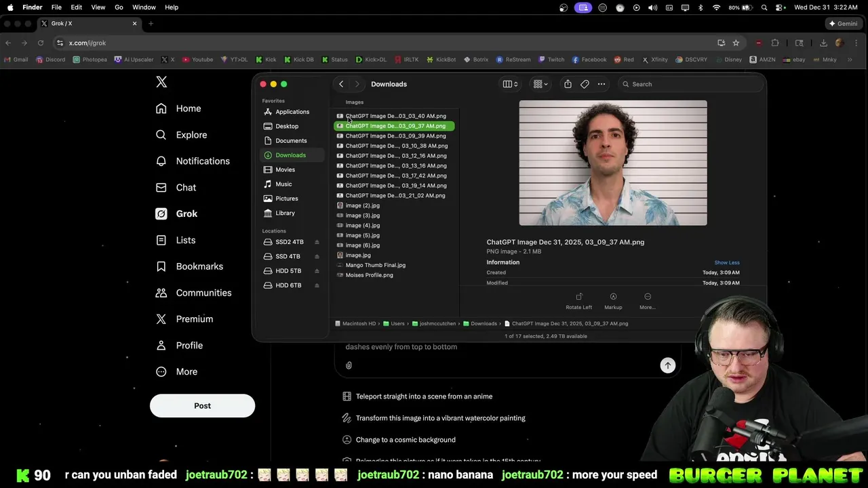Click Finder Share icon
The width and height of the screenshot is (868, 488).
tap(568, 84)
